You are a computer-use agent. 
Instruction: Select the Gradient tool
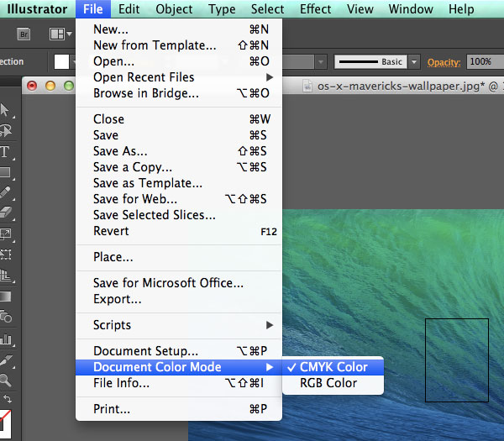pyautogui.click(x=5, y=296)
